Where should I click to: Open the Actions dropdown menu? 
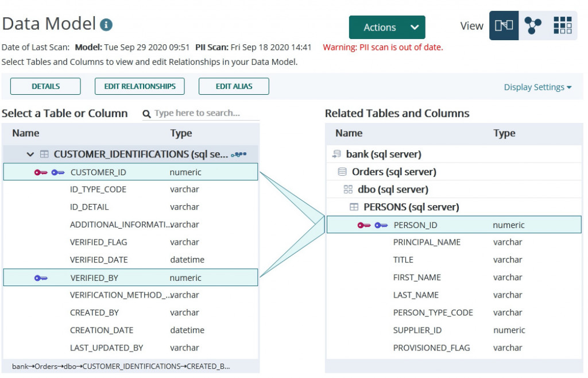click(x=387, y=28)
